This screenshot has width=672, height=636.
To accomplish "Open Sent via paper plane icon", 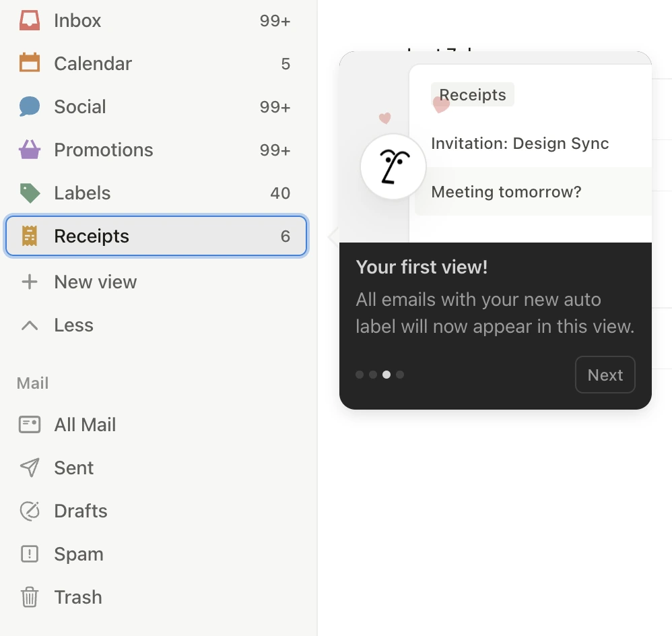I will click(x=30, y=468).
